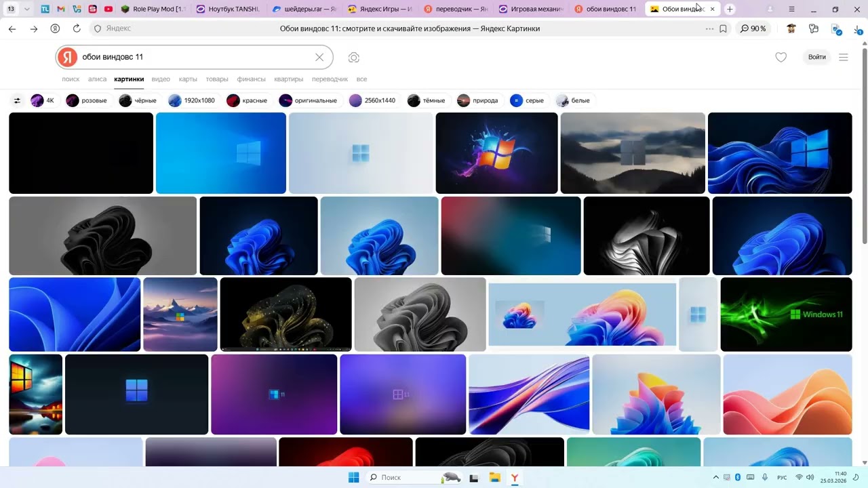Expand the tab list dropdown next to the tab counter
The height and width of the screenshot is (488, 868).
tap(26, 9)
